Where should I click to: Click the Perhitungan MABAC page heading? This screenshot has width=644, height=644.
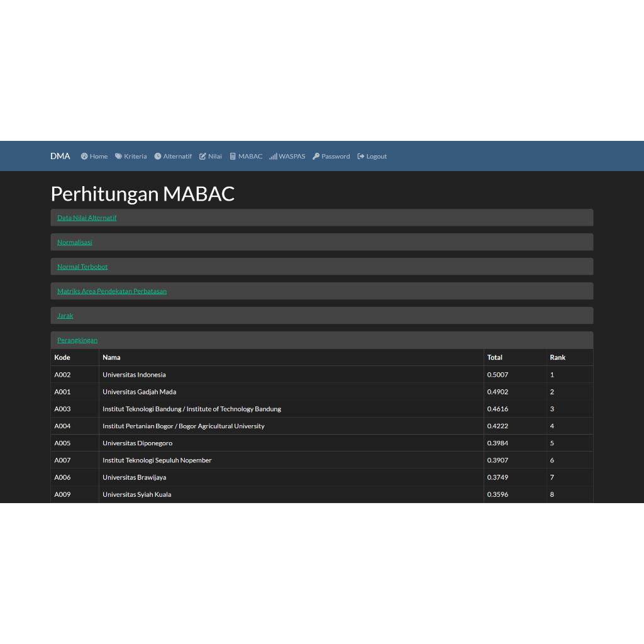click(x=143, y=194)
